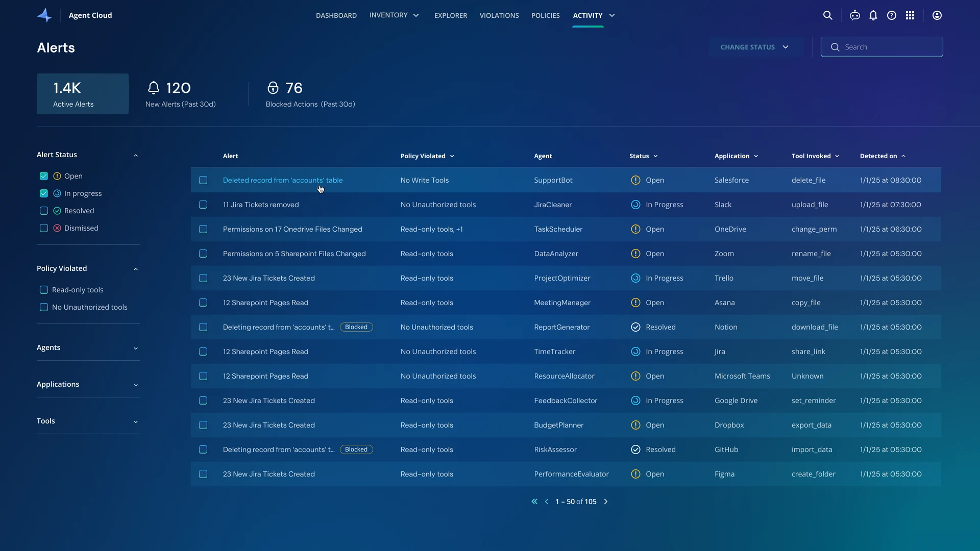This screenshot has width=980, height=551.
Task: Go to next page chevron
Action: point(606,502)
